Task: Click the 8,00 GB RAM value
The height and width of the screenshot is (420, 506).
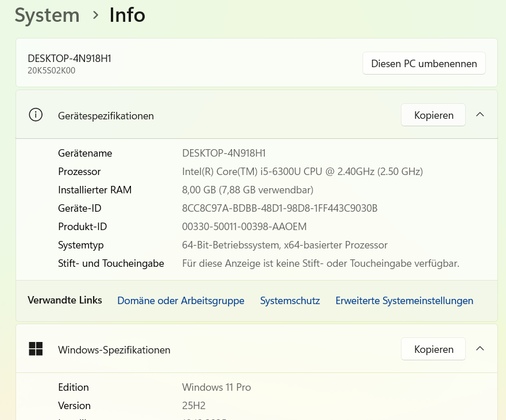Action: [248, 190]
